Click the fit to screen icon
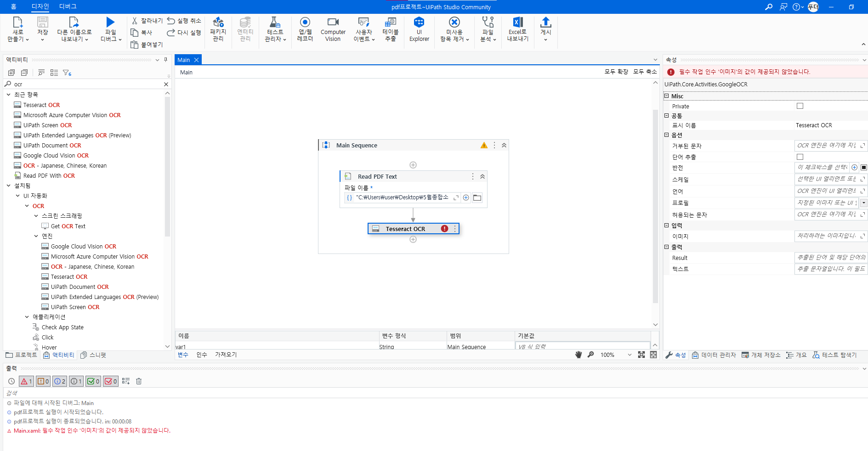Screen dimensions: 868x451 point(641,355)
